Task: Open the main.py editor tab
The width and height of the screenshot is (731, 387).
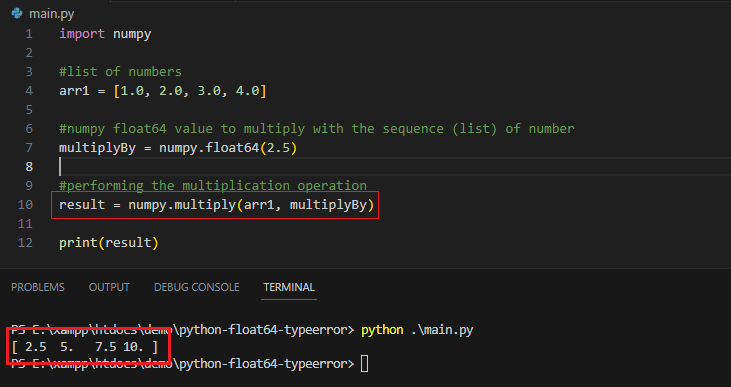Action: (x=51, y=14)
